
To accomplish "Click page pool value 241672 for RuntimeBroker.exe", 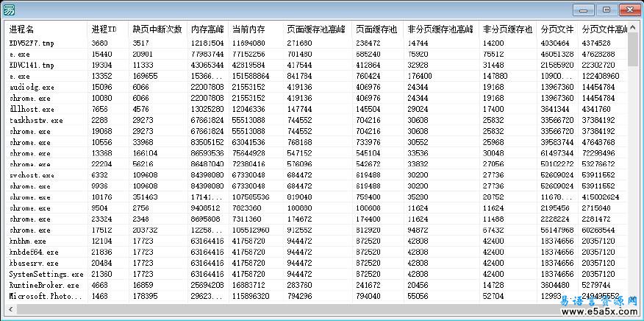I will pyautogui.click(x=368, y=285).
